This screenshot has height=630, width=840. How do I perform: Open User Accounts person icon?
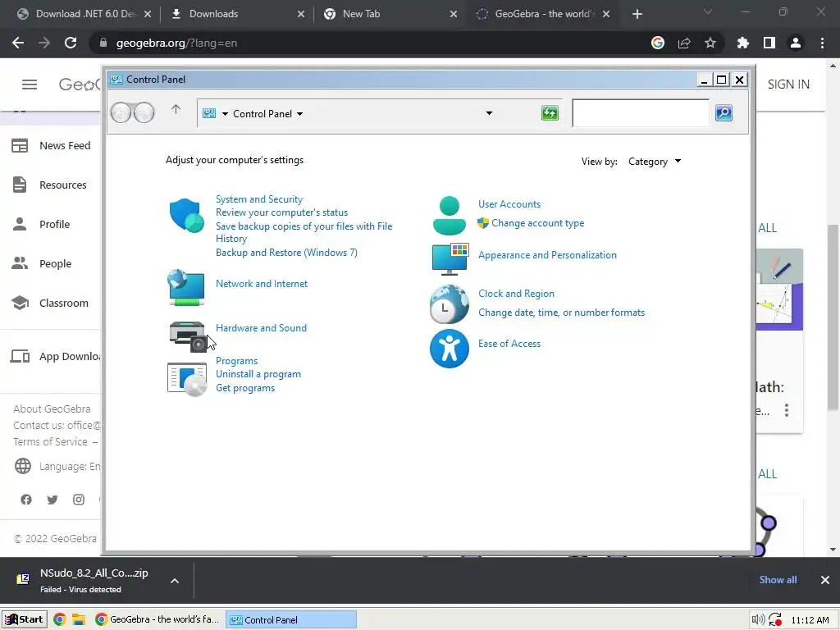(x=449, y=216)
